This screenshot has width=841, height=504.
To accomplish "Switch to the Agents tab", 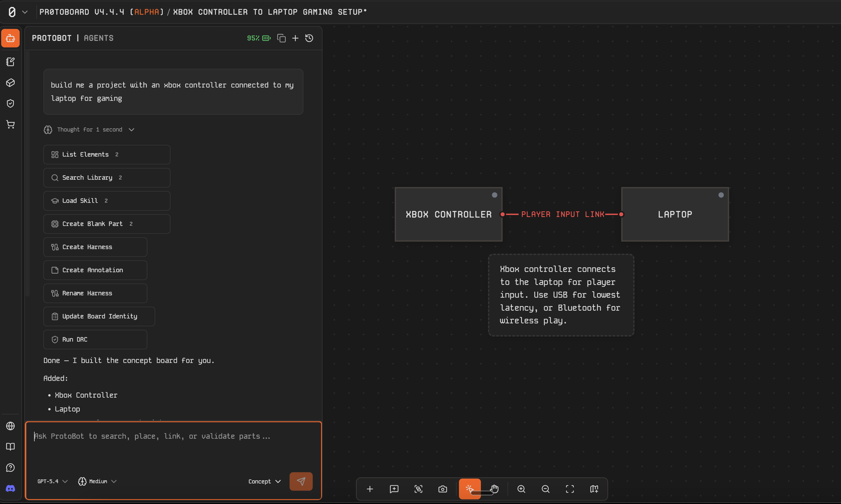I will [x=99, y=38].
